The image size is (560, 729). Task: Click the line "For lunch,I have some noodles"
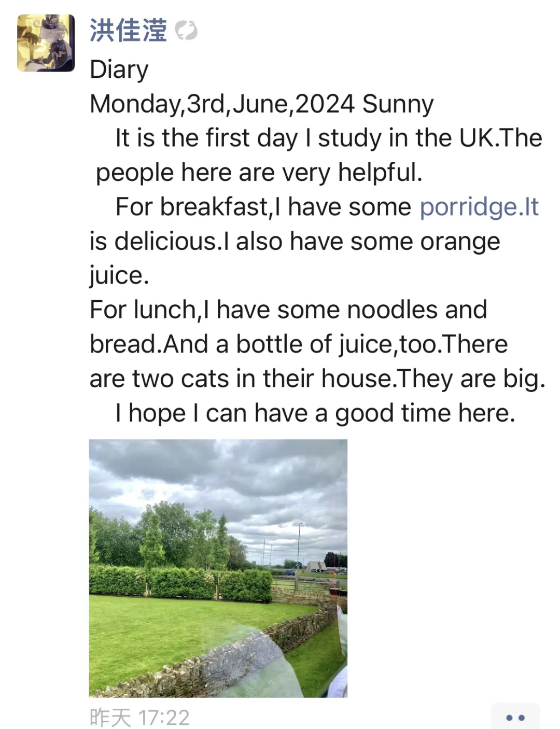[288, 310]
